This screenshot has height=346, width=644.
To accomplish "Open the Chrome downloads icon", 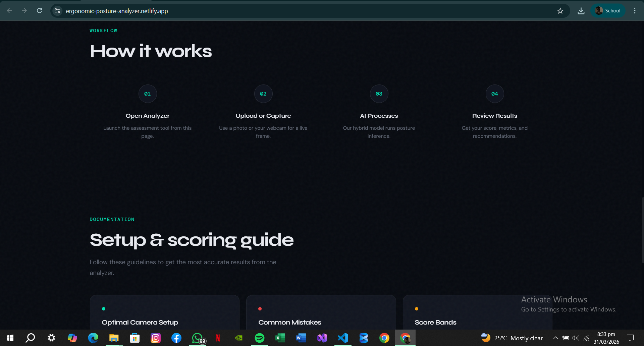I will pos(581,11).
